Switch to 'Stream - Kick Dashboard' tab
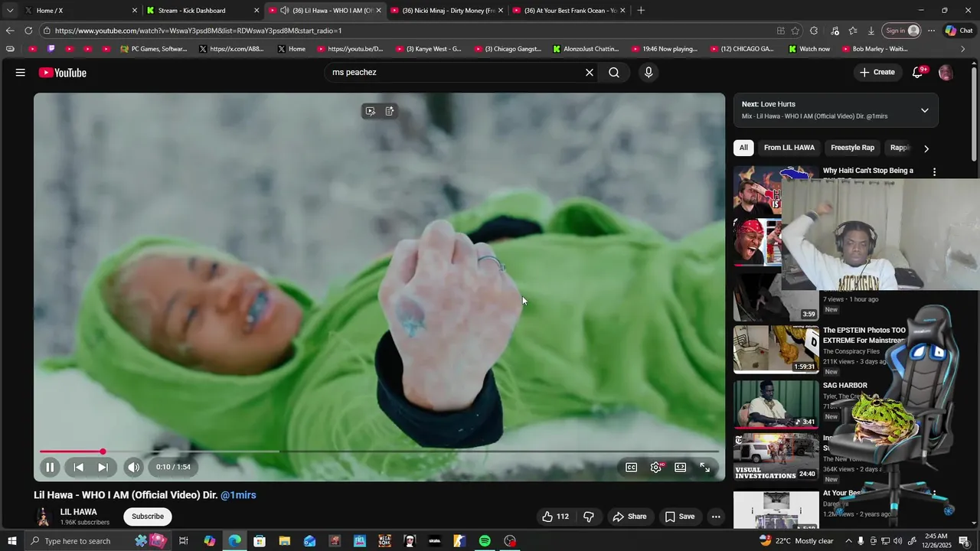Image resolution: width=980 pixels, height=551 pixels. tap(202, 11)
